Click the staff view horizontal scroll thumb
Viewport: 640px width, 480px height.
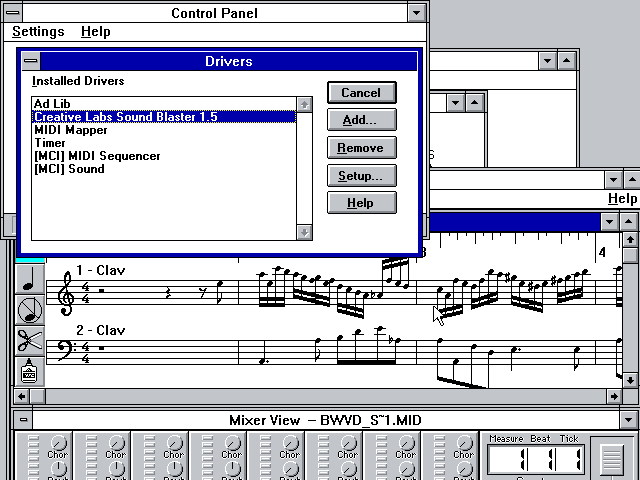point(38,396)
